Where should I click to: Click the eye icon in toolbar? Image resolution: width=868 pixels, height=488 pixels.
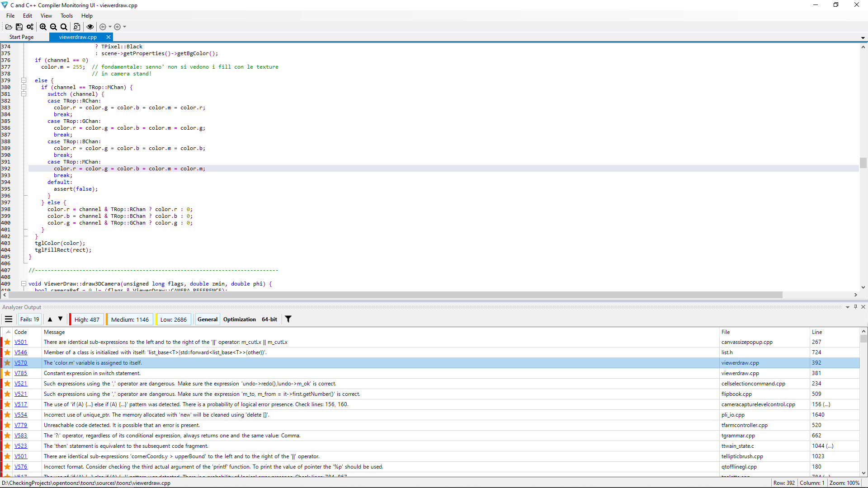coord(90,27)
